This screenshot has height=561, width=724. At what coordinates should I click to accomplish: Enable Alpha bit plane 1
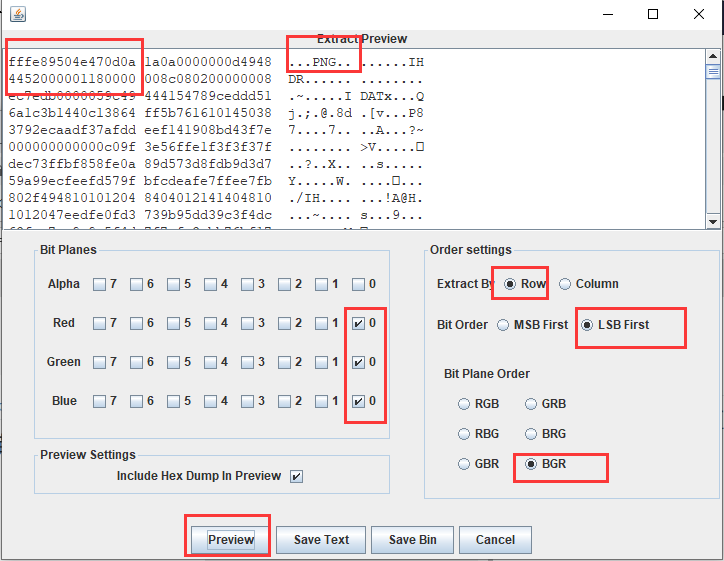[x=321, y=284]
